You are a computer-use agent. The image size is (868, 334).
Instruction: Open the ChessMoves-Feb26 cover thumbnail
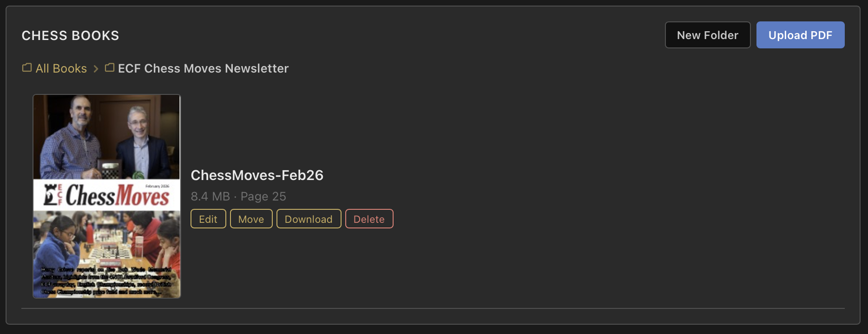point(106,196)
